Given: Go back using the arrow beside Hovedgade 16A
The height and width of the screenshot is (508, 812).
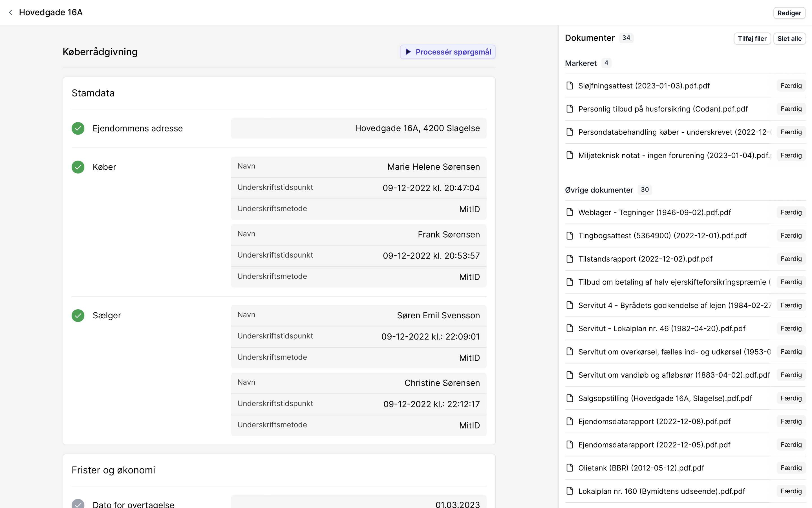Looking at the screenshot, I should coord(10,12).
